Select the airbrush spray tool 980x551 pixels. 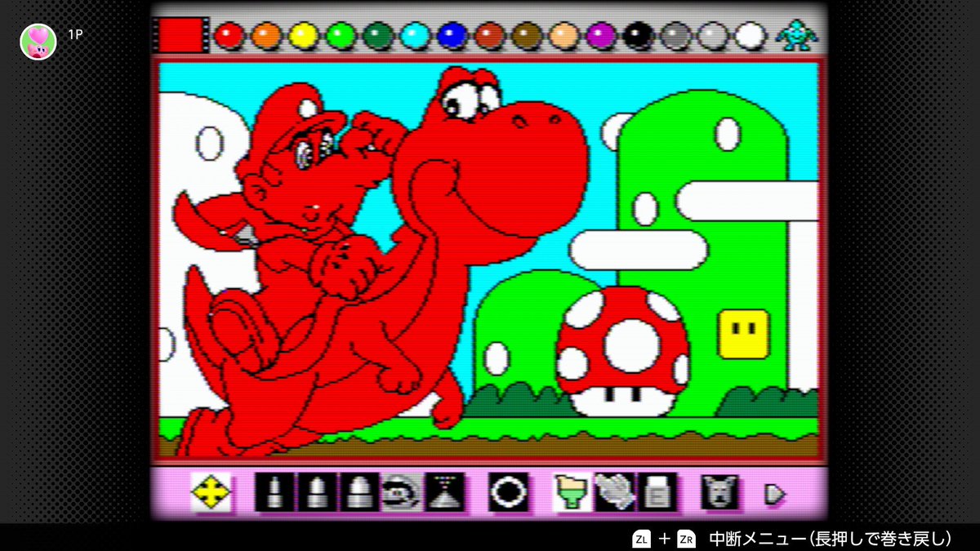(445, 492)
